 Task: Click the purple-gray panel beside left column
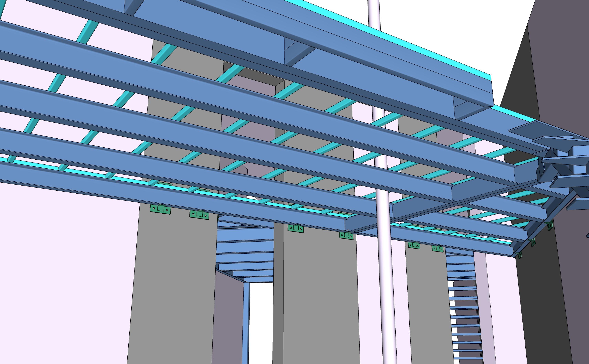228,318
